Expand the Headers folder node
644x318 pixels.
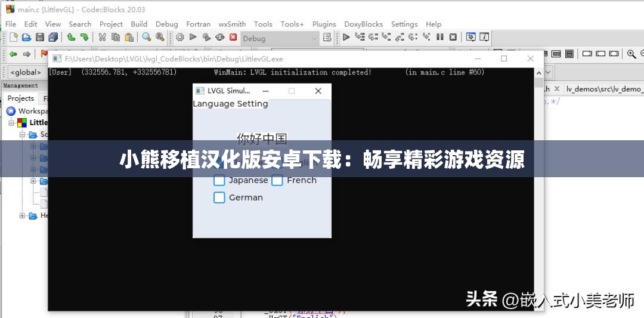coord(22,215)
